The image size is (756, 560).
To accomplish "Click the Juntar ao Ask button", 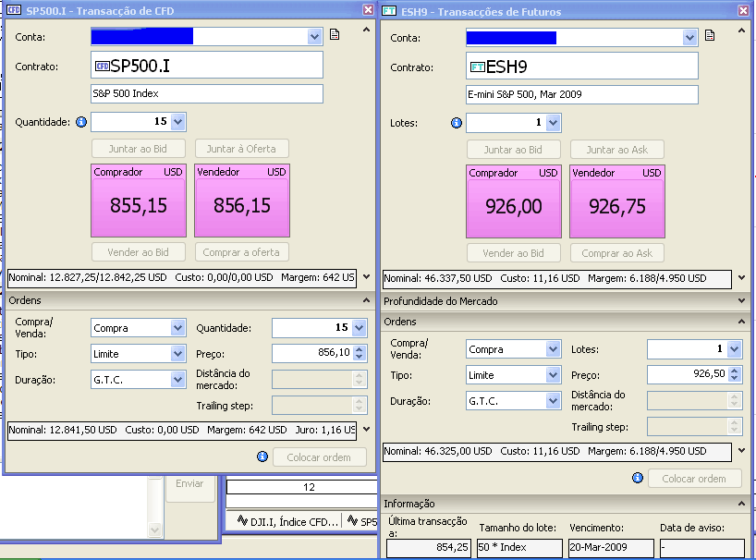I will click(x=617, y=150).
